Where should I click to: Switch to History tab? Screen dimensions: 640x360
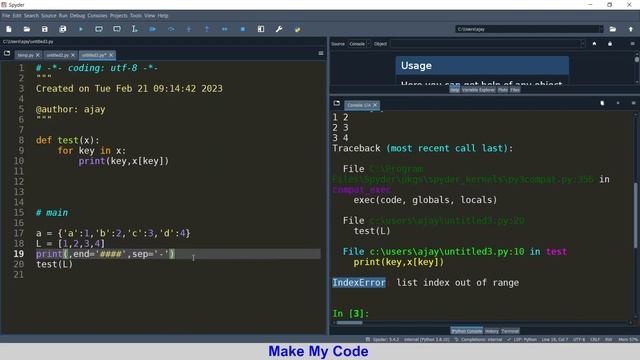click(492, 331)
